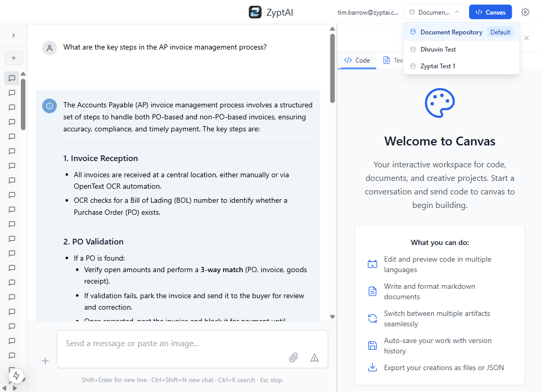542x392 pixels.
Task: Click the plus icon left of the message box
Action: (x=45, y=361)
